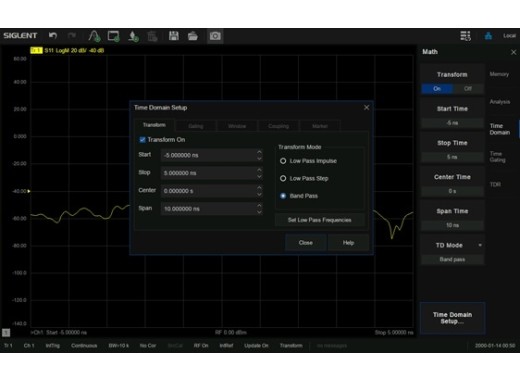Decrease the Stop value with down arrow
The image size is (520, 380).
259,176
